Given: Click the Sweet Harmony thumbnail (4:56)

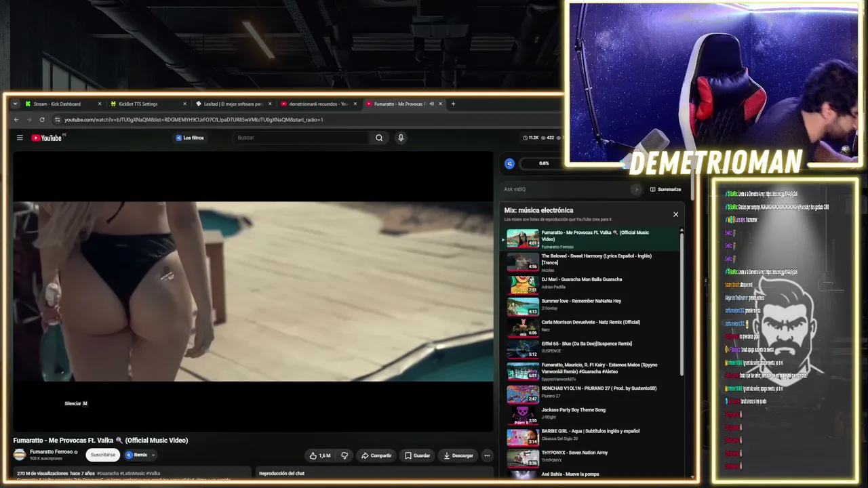Looking at the screenshot, I should point(523,262).
